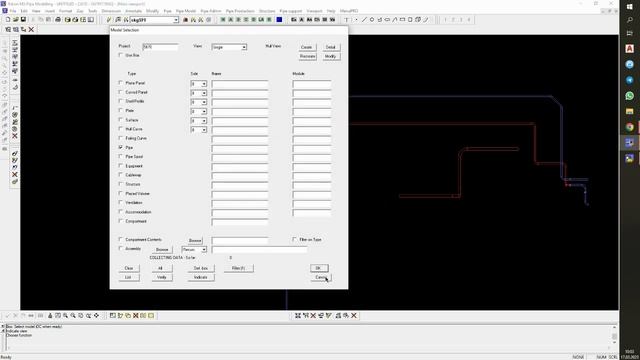Select the Circle drawing tool icon
The image size is (640, 360).
point(372,20)
